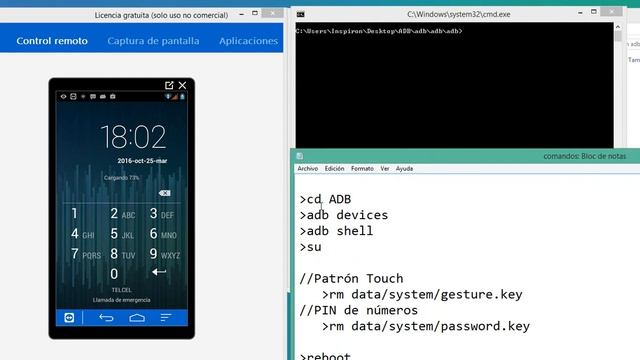Click 'rm data/system/gesture.key' line
This screenshot has height=360, width=640.
422,294
